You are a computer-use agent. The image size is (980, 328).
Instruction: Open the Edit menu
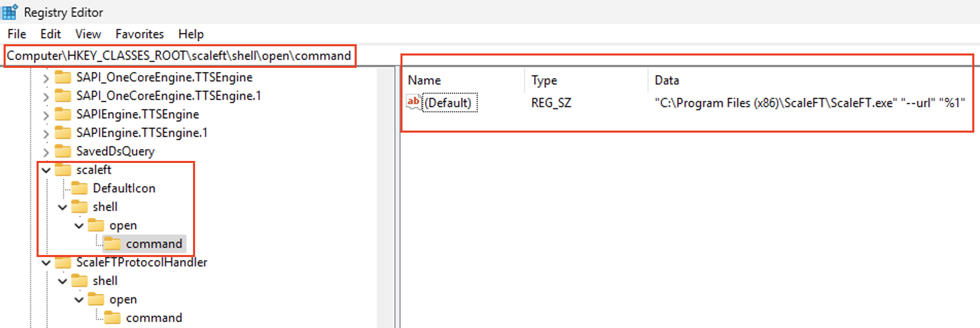click(x=50, y=34)
